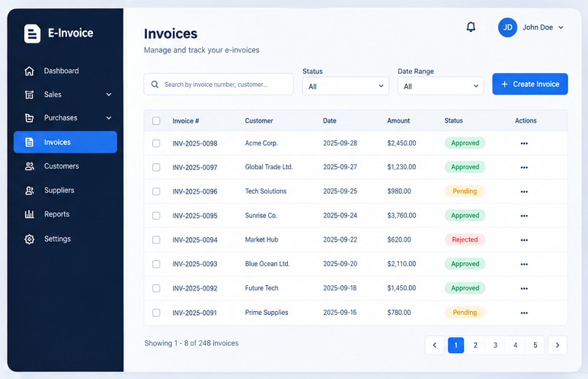The image size is (588, 379).
Task: Select checkbox for INV-2025-0097
Action: pyautogui.click(x=156, y=168)
